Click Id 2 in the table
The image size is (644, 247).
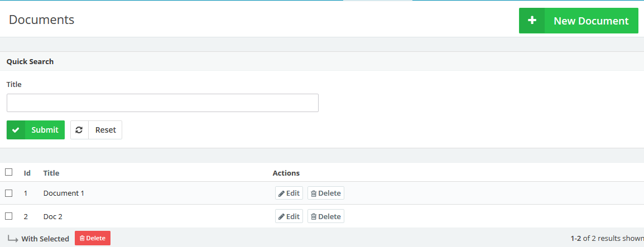(26, 216)
